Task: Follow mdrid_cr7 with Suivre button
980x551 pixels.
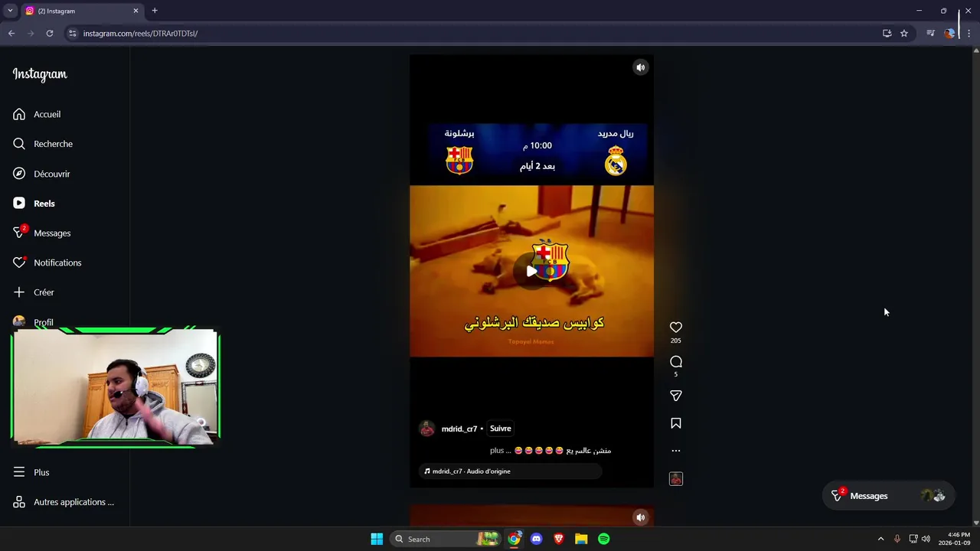Action: click(500, 429)
